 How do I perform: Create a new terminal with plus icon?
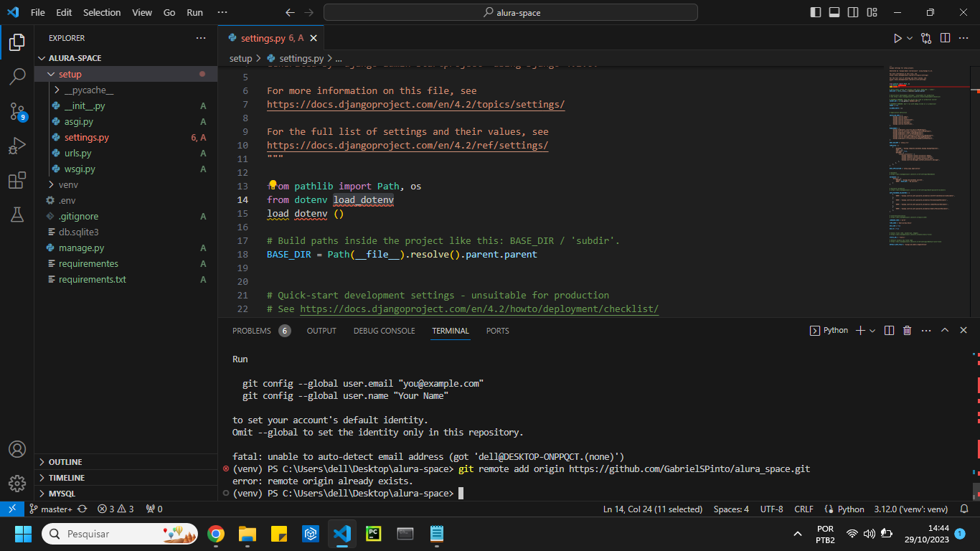pyautogui.click(x=861, y=331)
